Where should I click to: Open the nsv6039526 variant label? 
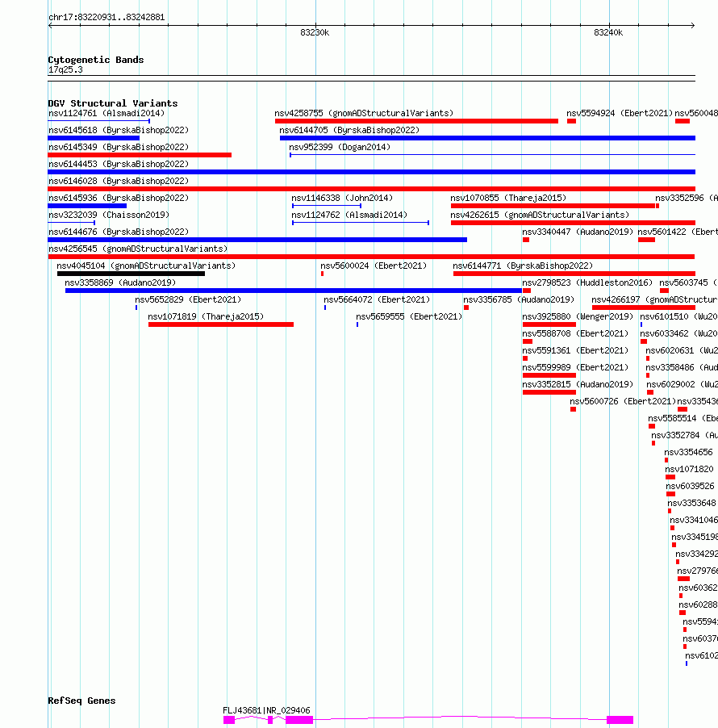tap(690, 486)
